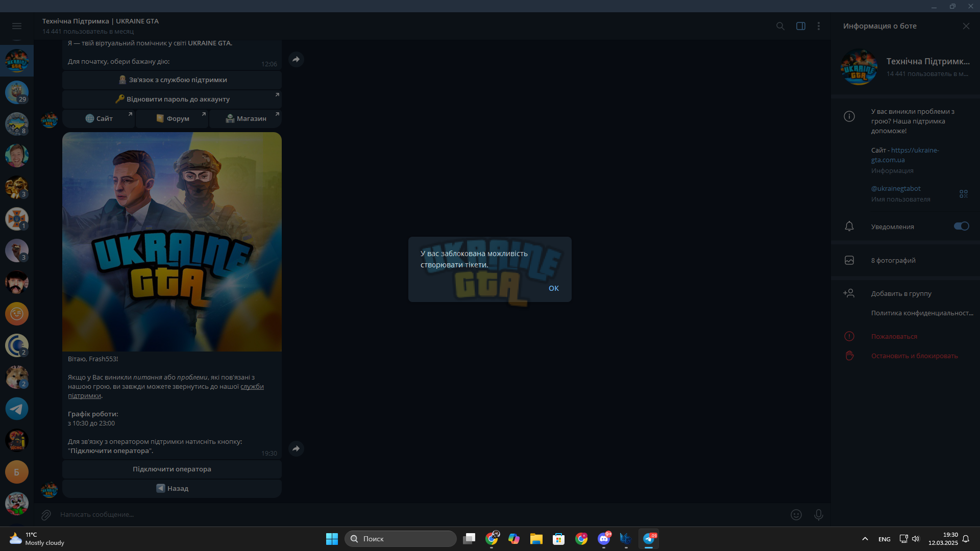Open the blue Telegram chat in sidebar
This screenshot has width=980, height=551.
[x=17, y=409]
